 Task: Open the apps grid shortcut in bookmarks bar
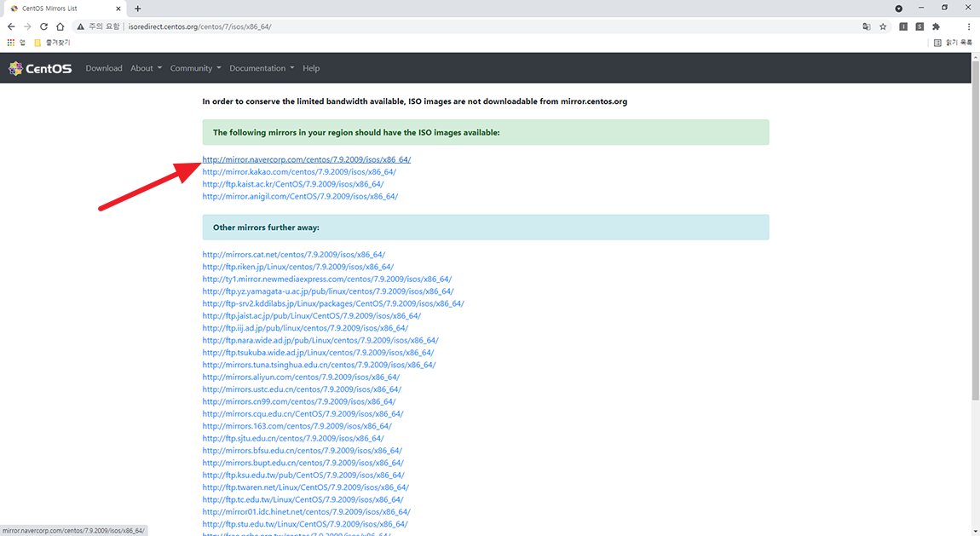(x=10, y=43)
